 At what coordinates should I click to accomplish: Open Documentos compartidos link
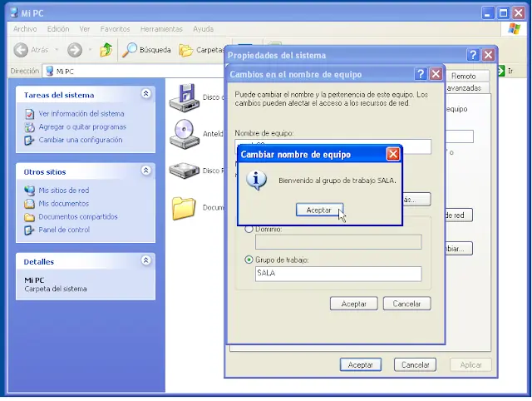tap(78, 216)
